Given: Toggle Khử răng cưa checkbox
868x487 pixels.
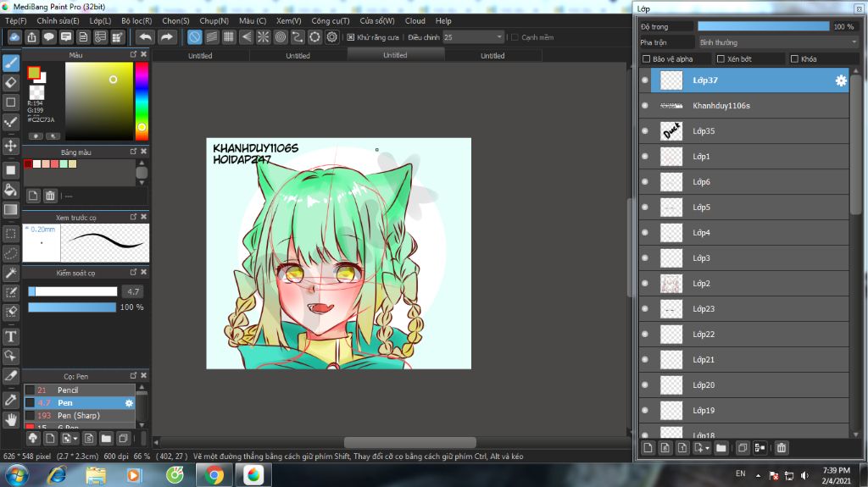Looking at the screenshot, I should 350,37.
